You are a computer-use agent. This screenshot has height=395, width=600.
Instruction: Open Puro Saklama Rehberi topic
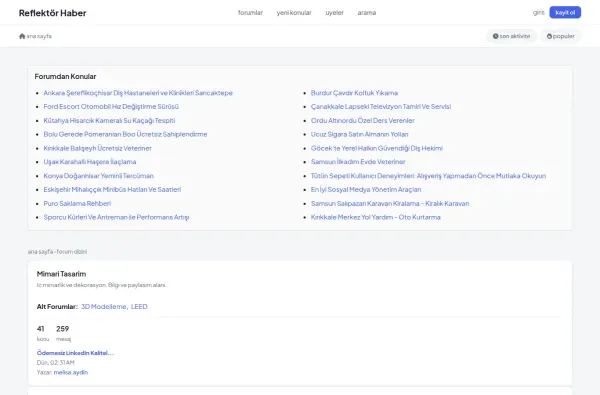[77, 204]
